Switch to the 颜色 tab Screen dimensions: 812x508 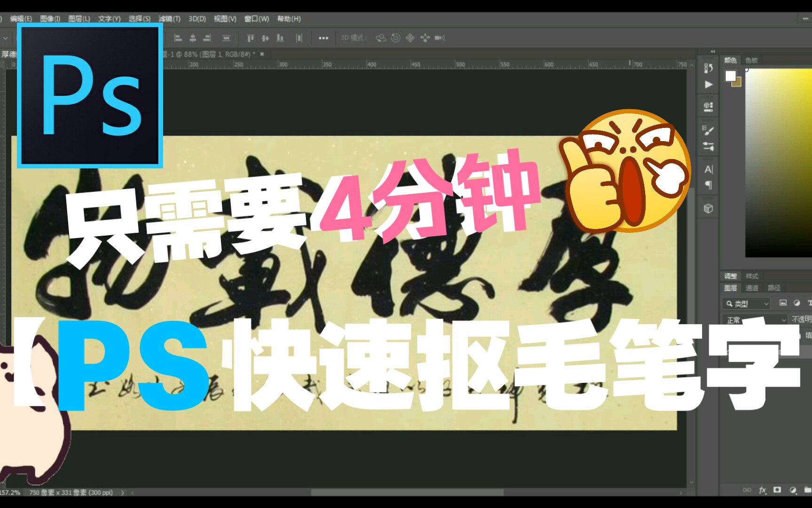[730, 60]
